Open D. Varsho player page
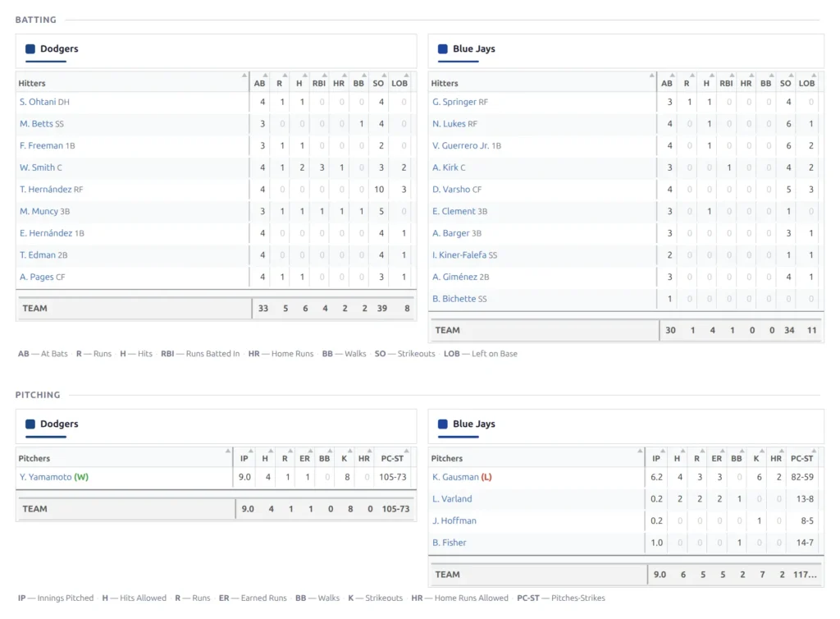 pyautogui.click(x=451, y=189)
